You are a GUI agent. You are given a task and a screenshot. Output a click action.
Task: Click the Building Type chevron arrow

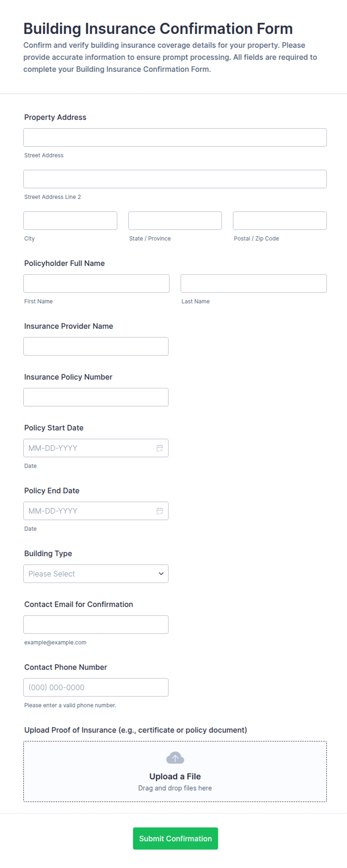(x=161, y=574)
